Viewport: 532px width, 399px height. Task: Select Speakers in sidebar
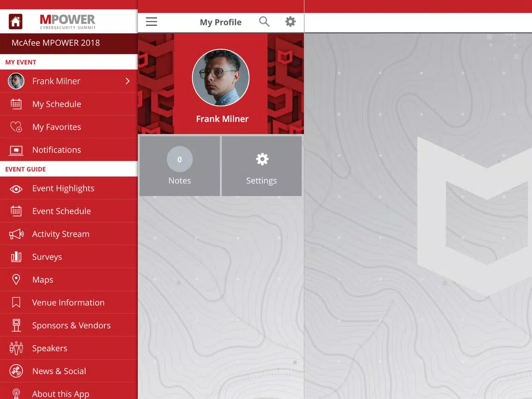pyautogui.click(x=69, y=348)
